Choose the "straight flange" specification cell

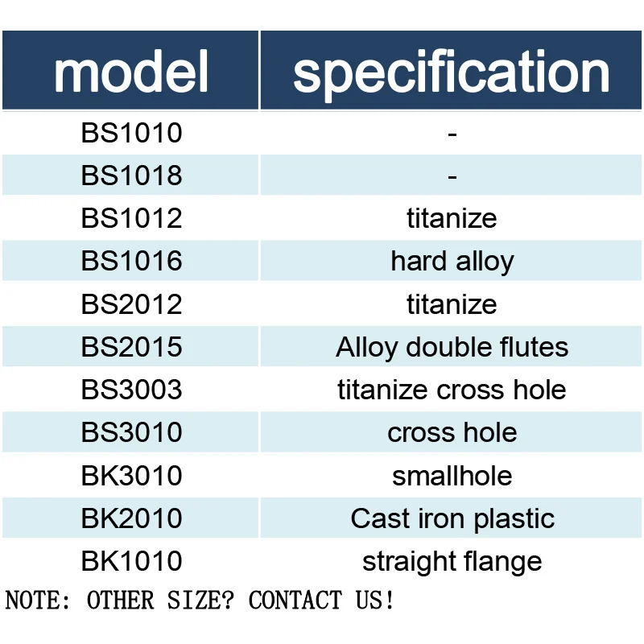452,561
